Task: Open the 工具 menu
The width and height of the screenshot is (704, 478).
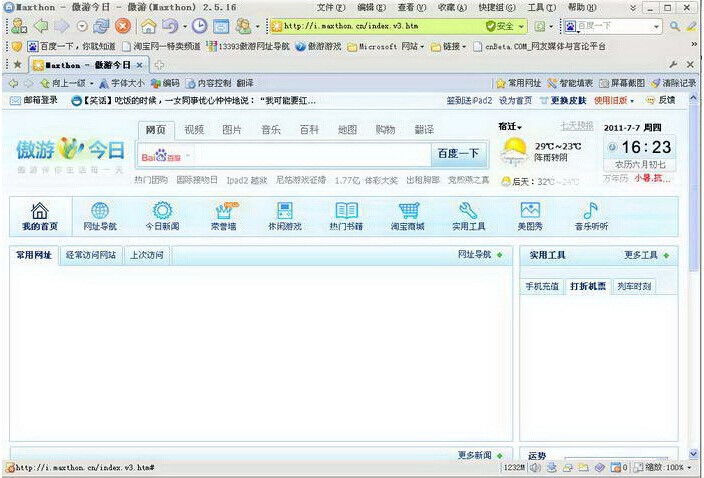Action: pyautogui.click(x=541, y=8)
